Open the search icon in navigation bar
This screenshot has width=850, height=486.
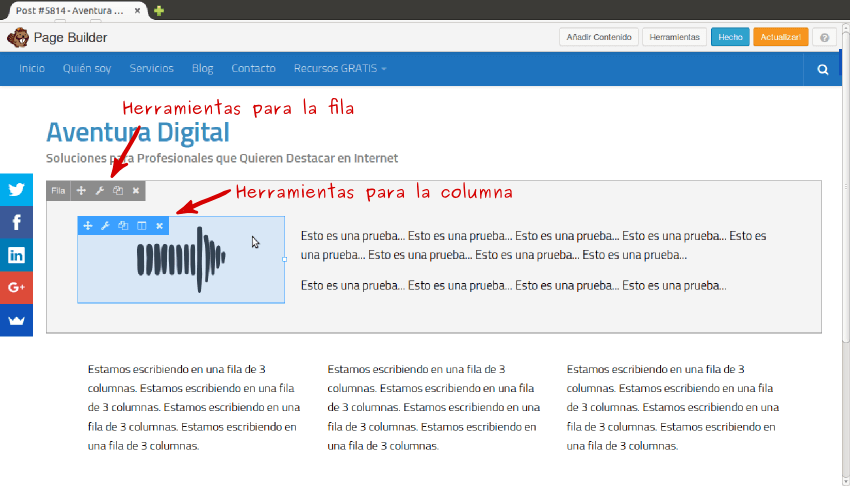click(x=822, y=70)
